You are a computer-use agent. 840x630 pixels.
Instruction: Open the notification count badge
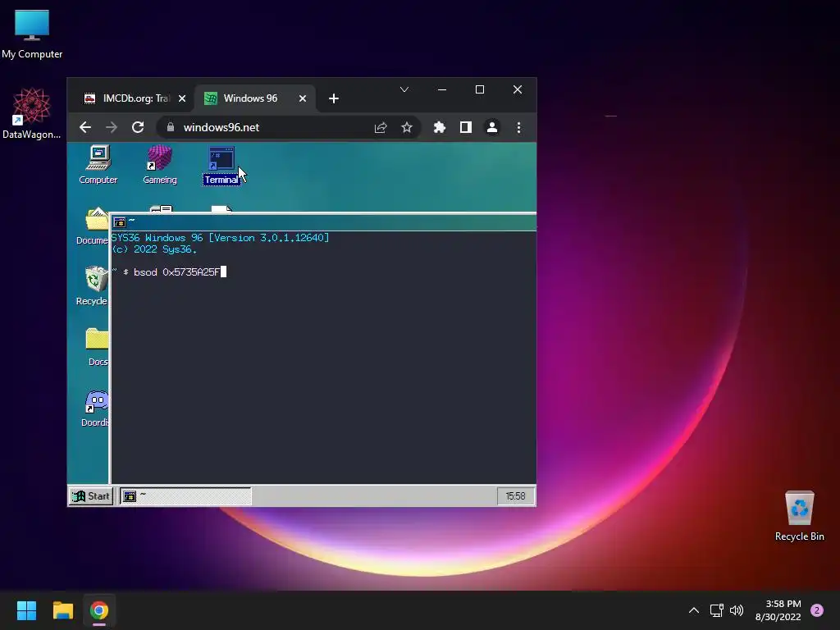click(x=817, y=610)
